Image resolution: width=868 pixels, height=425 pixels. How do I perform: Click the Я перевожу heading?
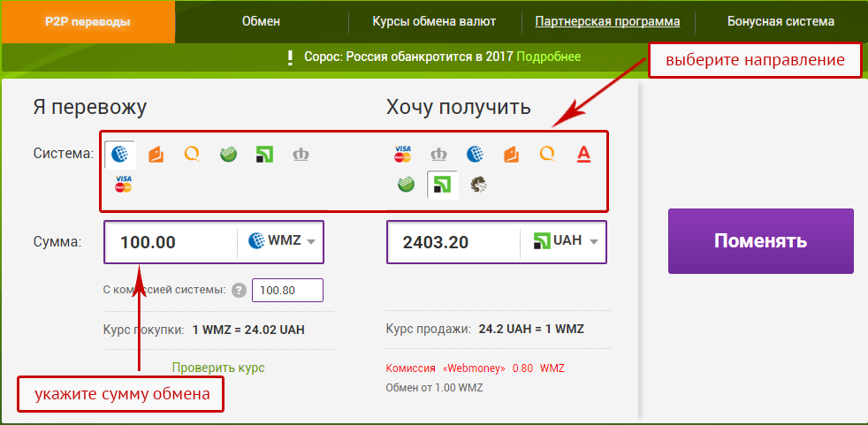pyautogui.click(x=89, y=108)
